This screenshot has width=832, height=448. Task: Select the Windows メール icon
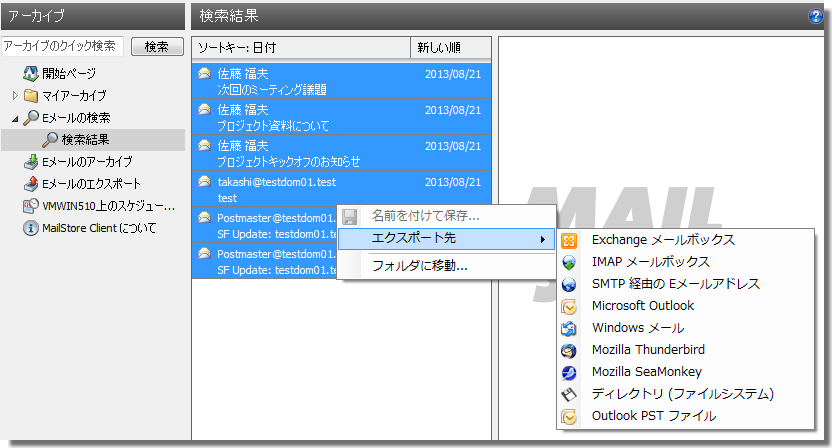pos(569,328)
